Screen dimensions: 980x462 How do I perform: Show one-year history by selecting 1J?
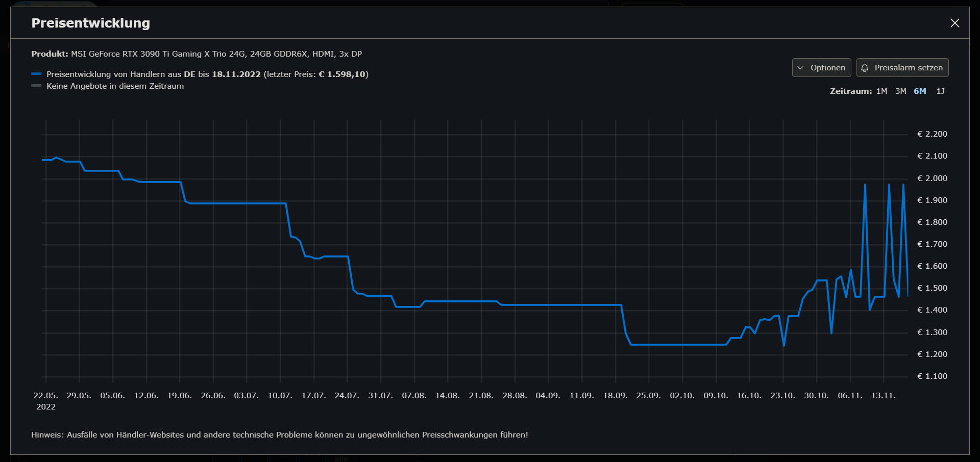click(x=941, y=91)
